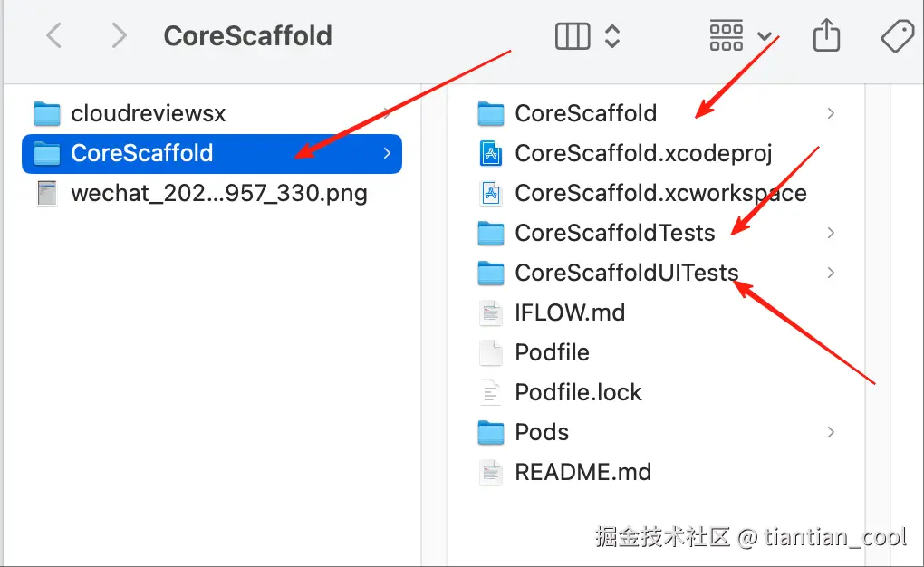Expand the Pods folder chevron
Viewport: 924px width, 567px height.
pos(831,432)
